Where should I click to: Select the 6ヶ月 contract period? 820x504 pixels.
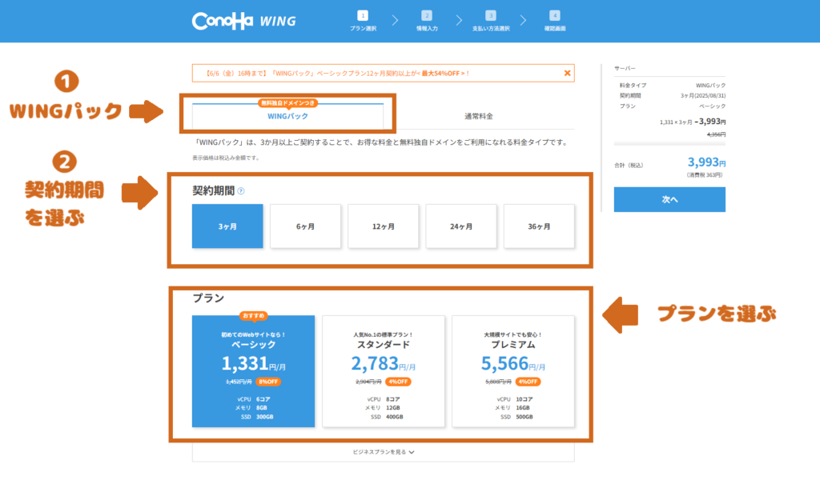(305, 226)
